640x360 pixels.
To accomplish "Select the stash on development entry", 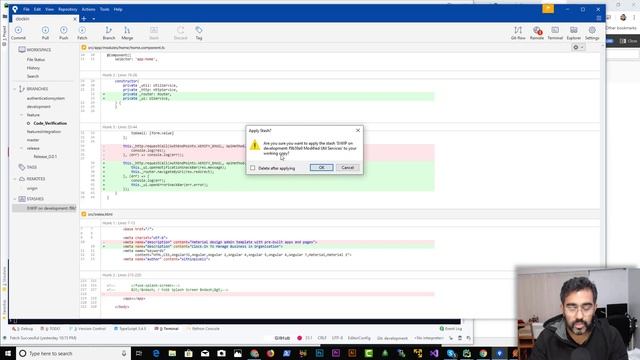I will pos(44,208).
